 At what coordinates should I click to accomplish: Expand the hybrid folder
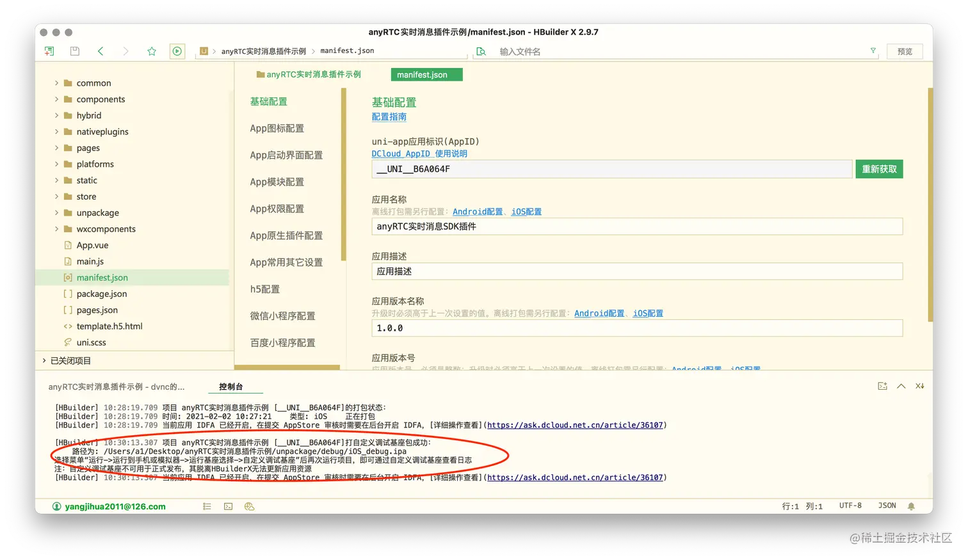56,115
